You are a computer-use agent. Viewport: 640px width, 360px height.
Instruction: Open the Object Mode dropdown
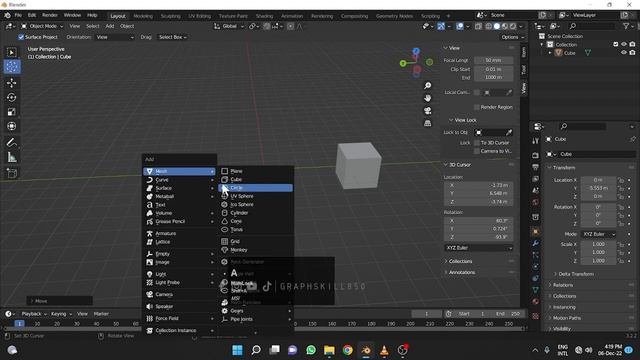(x=42, y=26)
